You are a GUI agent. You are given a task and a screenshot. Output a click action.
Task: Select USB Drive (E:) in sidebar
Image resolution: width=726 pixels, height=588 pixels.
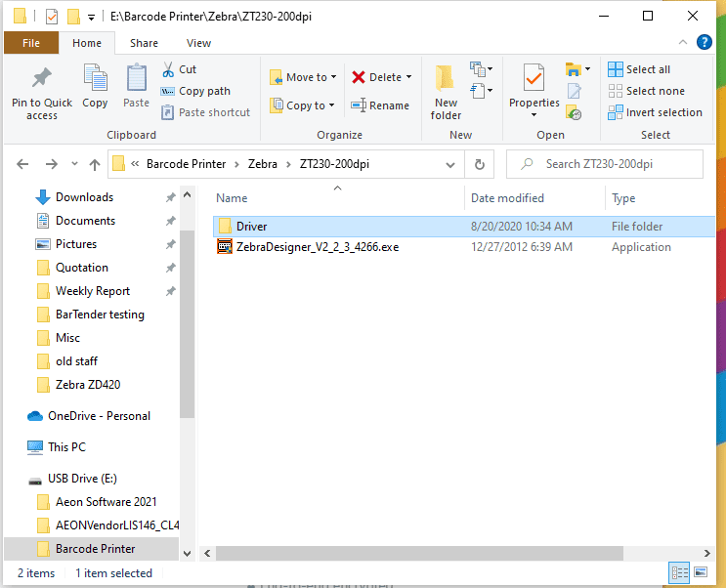click(73, 479)
